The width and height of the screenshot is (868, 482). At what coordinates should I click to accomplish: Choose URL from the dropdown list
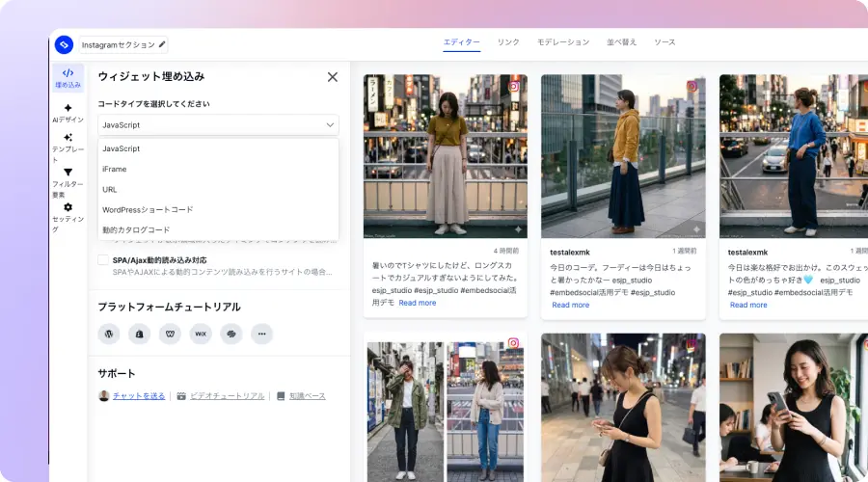pos(218,189)
